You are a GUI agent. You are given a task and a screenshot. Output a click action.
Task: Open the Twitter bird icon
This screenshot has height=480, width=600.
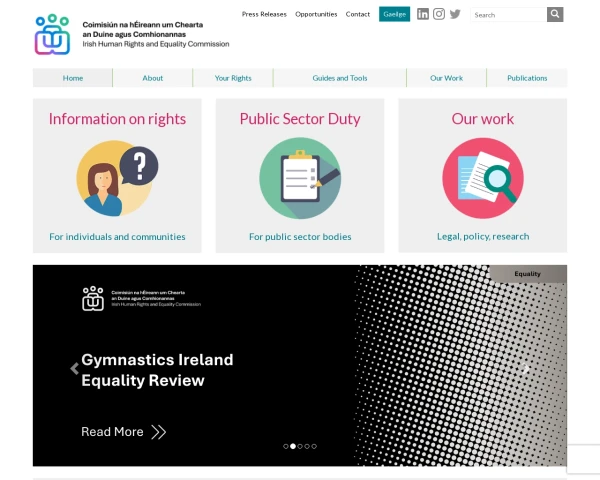tap(455, 14)
